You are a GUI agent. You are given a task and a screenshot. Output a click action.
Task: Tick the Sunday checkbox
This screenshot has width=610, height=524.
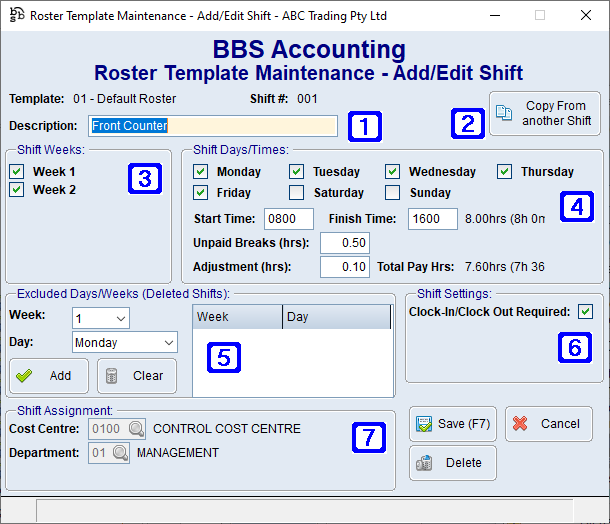(393, 193)
